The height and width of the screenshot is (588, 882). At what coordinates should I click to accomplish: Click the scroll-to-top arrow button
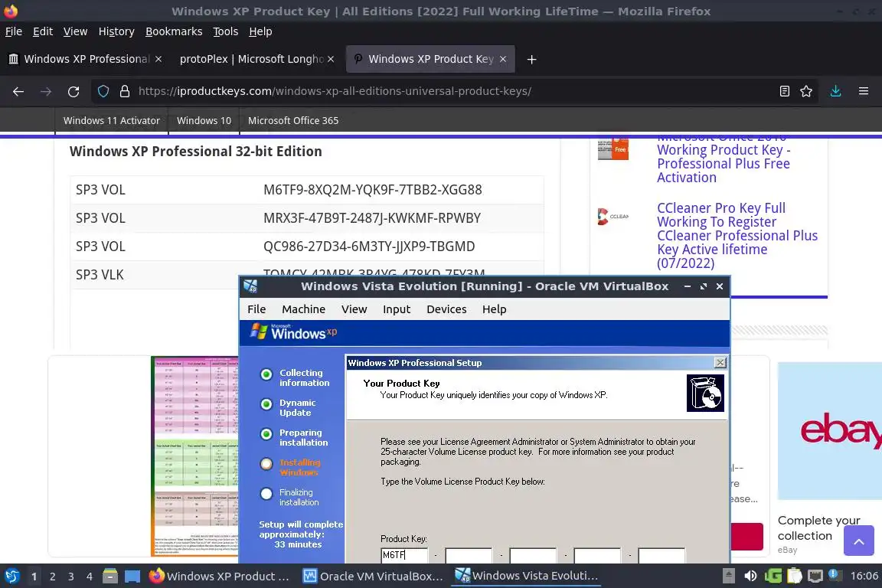pyautogui.click(x=858, y=541)
